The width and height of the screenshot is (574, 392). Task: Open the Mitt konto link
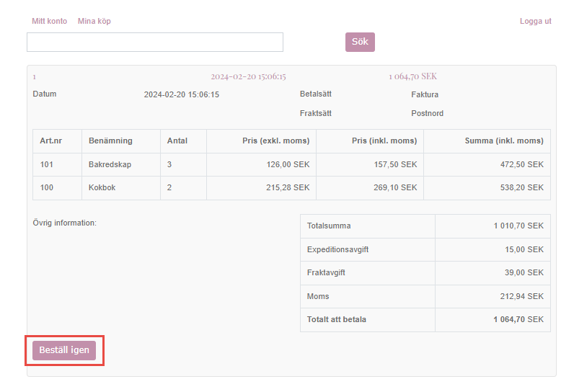pyautogui.click(x=49, y=21)
